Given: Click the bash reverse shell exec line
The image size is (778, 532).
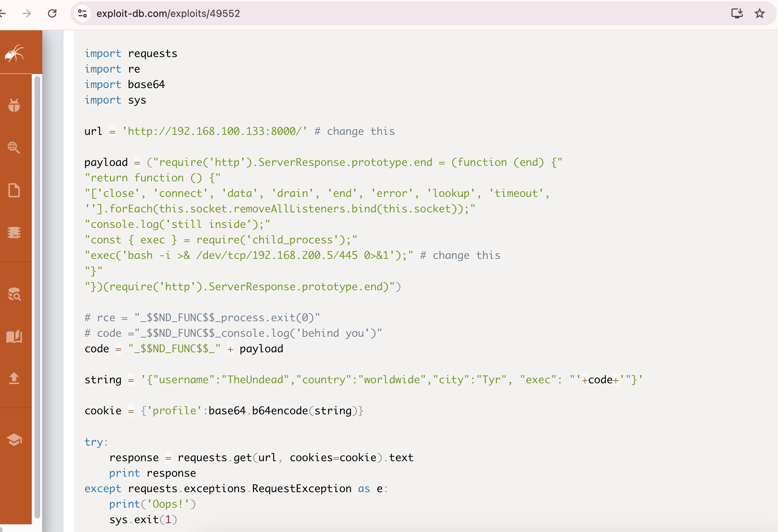Looking at the screenshot, I should [x=292, y=255].
